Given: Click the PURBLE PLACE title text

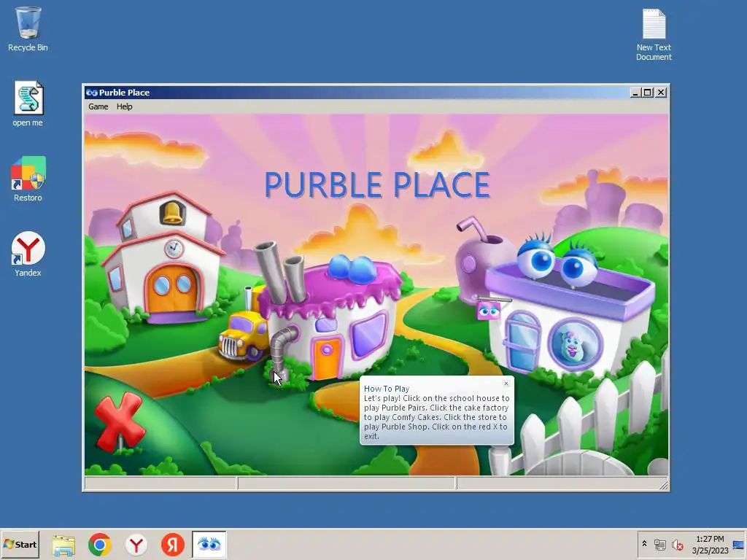Looking at the screenshot, I should coord(377,184).
